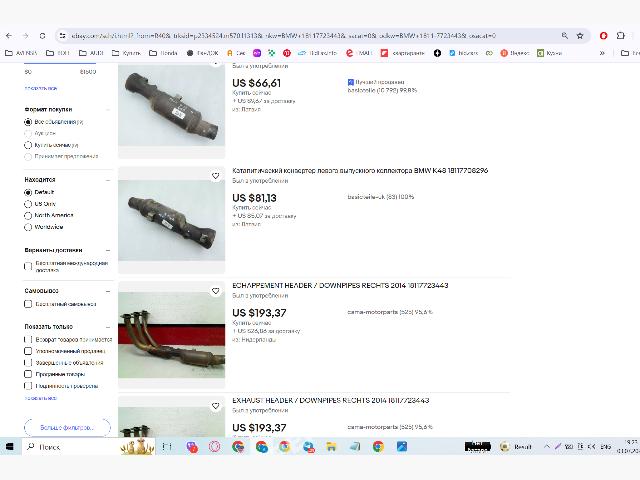Collapse the Формат покупки filter section
The height and width of the screenshot is (480, 640).
pyautogui.click(x=108, y=109)
